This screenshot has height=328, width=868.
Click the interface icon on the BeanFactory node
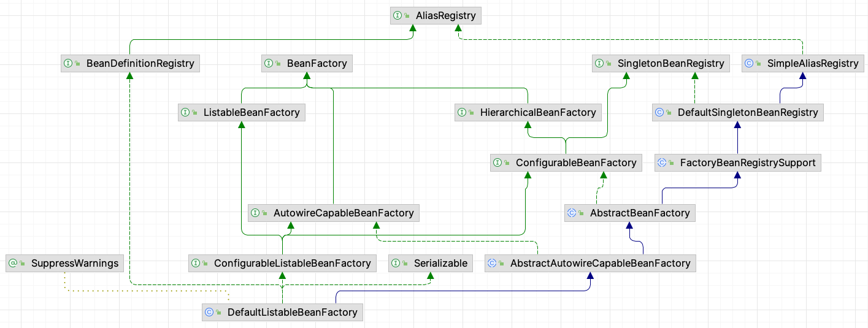269,63
